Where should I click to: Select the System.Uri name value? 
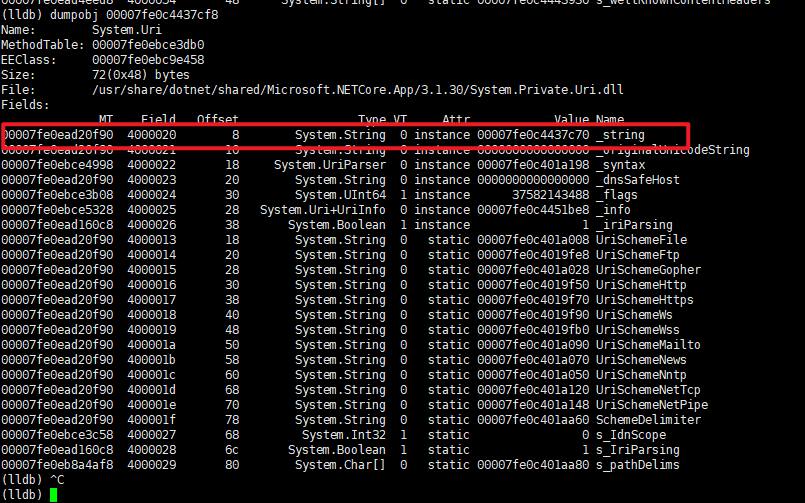click(x=126, y=30)
